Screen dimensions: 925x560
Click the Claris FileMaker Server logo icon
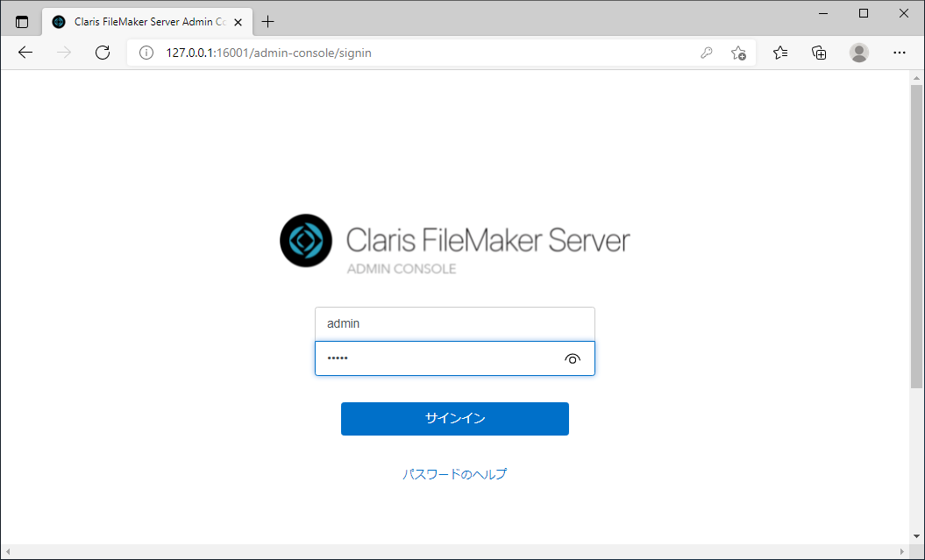click(x=306, y=240)
